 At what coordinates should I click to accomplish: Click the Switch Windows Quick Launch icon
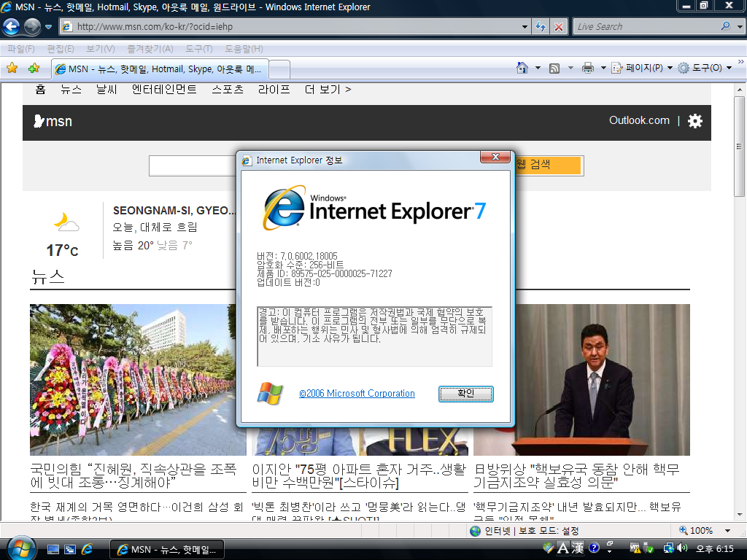(70, 550)
